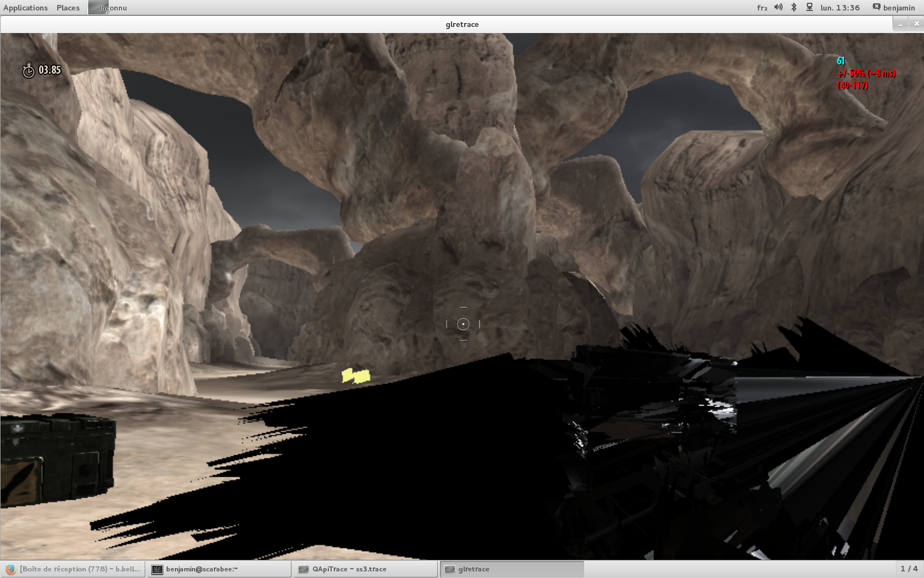Click the yellow object on the ground
The image size is (924, 578).
coord(356,376)
